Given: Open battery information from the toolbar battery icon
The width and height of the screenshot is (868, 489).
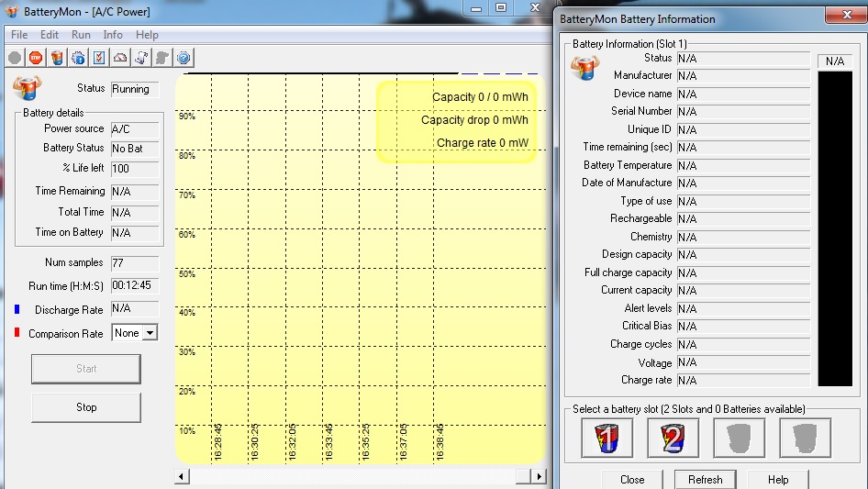Looking at the screenshot, I should click(x=57, y=58).
